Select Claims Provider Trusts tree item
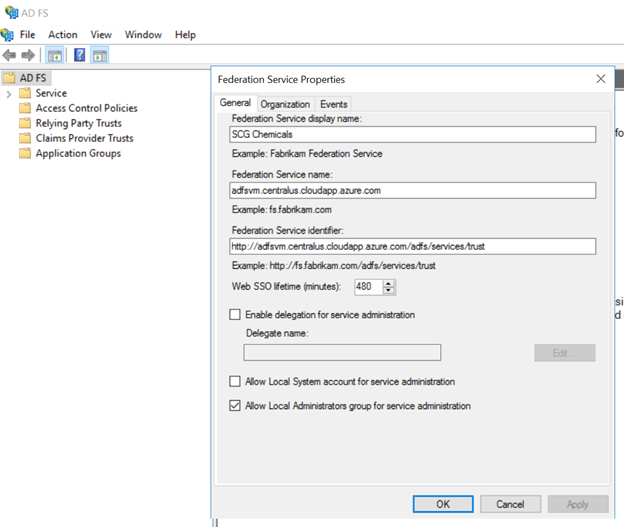 coord(84,139)
